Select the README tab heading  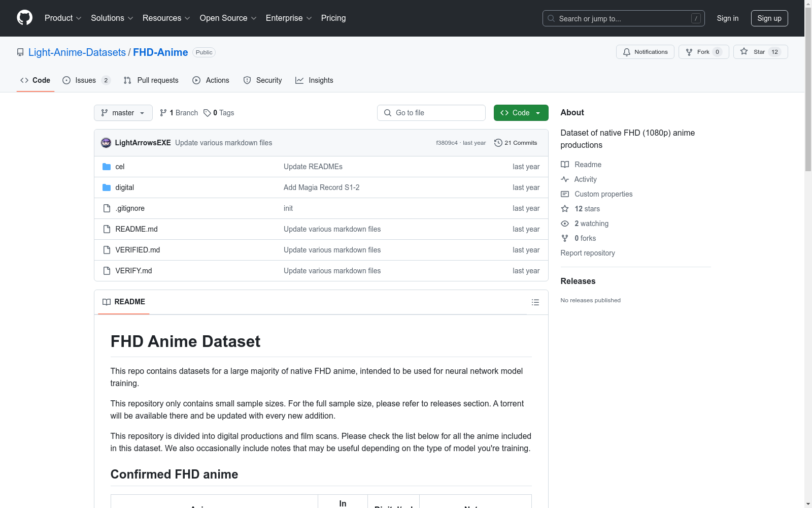click(124, 302)
